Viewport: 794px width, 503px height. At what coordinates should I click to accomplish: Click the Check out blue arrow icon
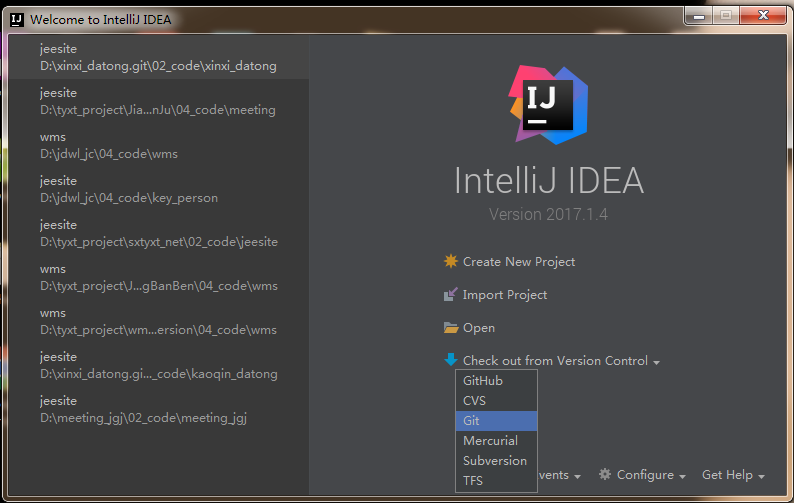tap(451, 360)
